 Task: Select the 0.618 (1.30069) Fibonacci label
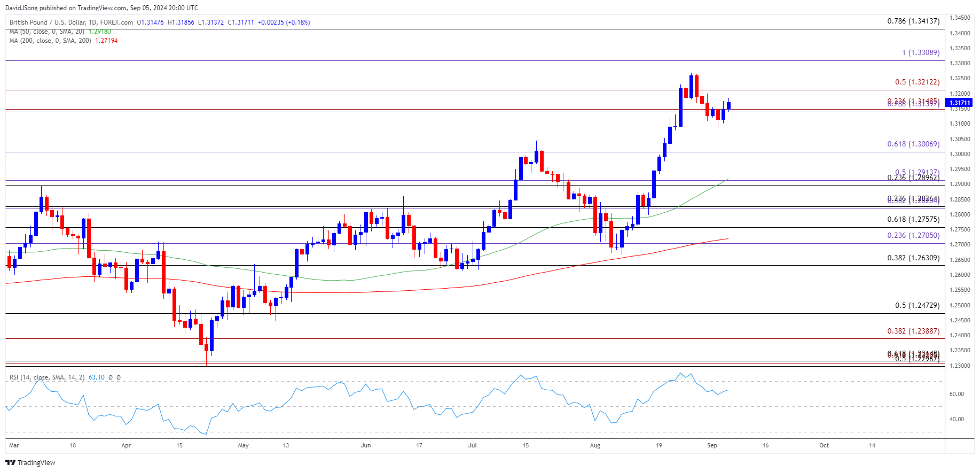click(x=913, y=144)
